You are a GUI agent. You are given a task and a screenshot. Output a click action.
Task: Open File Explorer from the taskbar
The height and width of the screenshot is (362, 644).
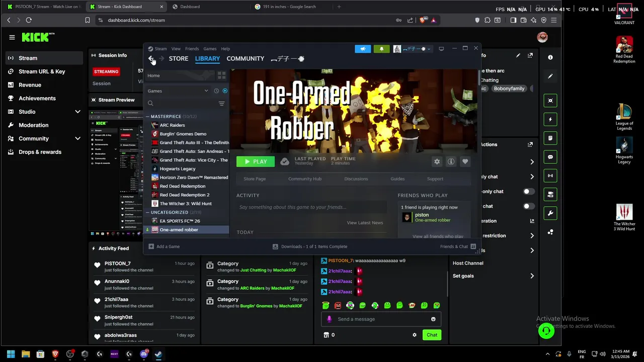coord(26,354)
